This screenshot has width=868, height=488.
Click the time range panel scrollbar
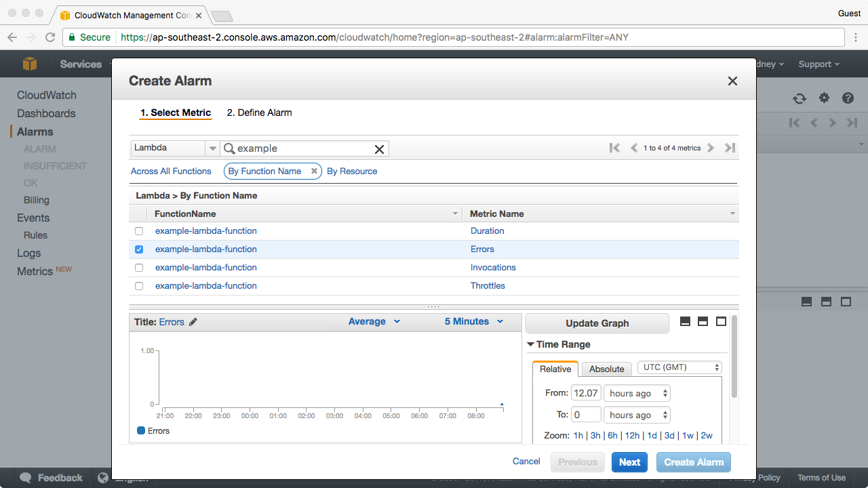click(x=734, y=357)
